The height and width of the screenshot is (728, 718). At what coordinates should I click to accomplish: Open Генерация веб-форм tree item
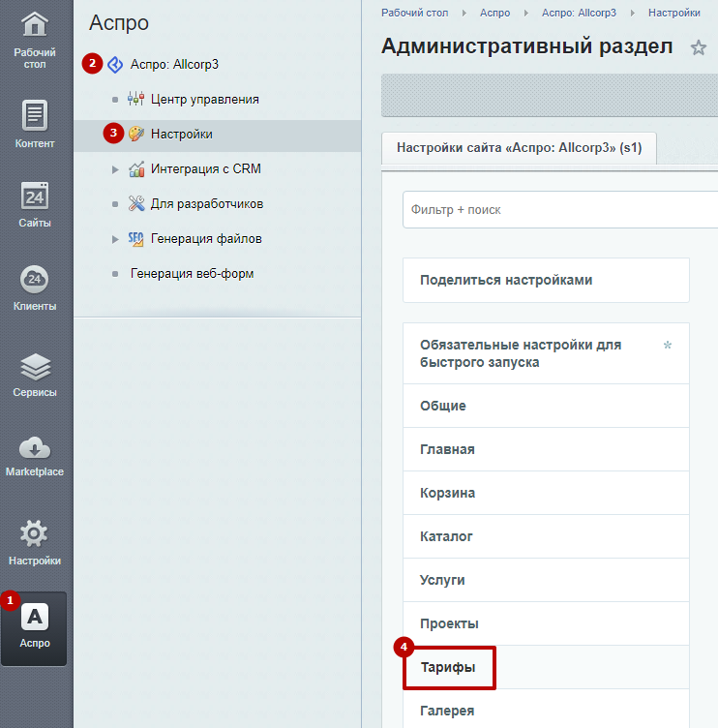tap(193, 273)
